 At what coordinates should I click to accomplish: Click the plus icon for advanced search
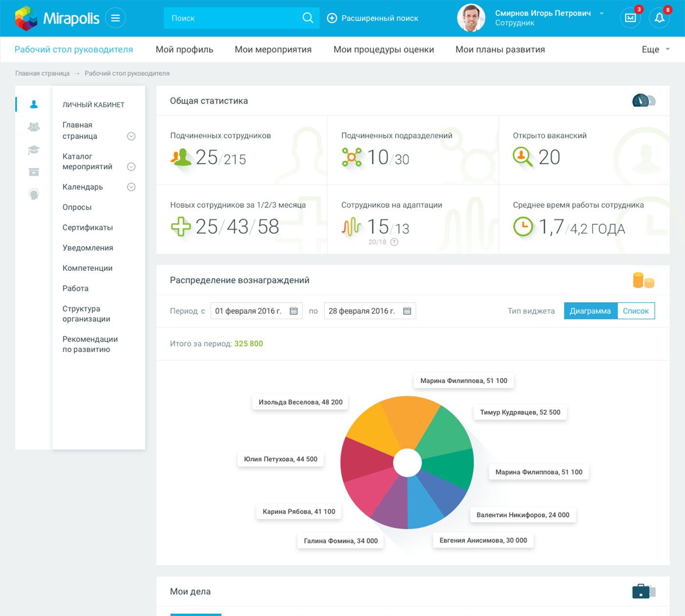click(332, 18)
